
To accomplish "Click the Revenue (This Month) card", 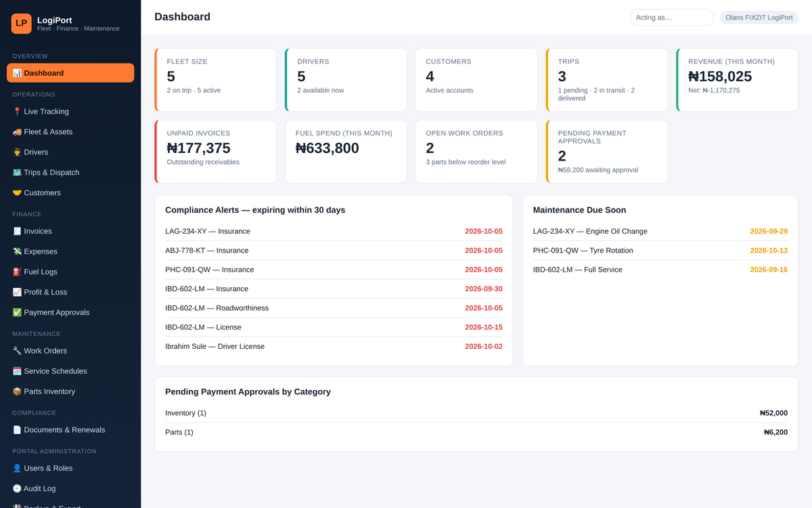I will [x=738, y=80].
